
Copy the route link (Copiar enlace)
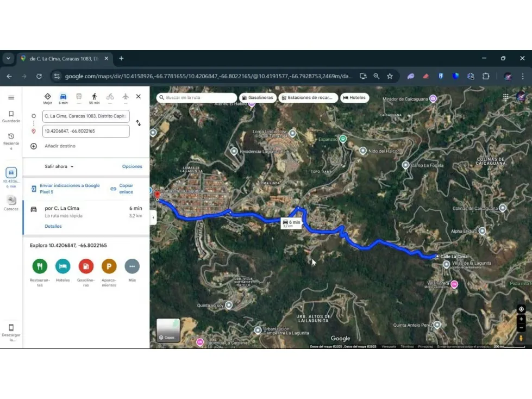coord(122,189)
